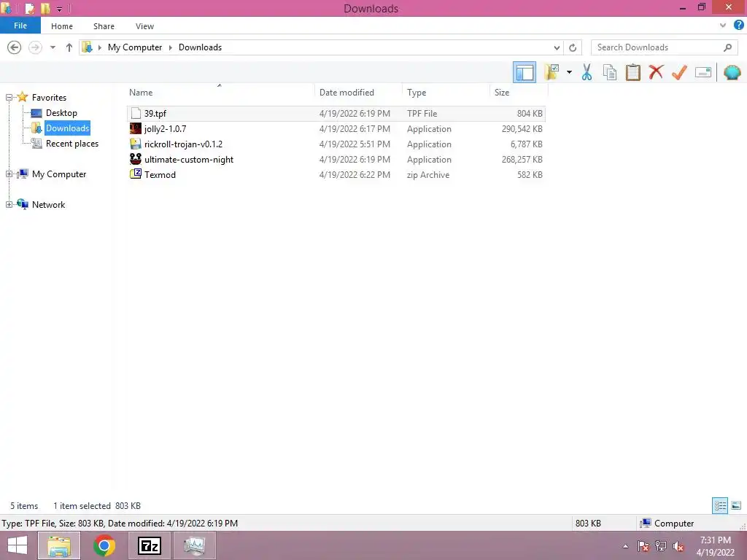Click the Properties icon in title bar
The image size is (747, 560).
click(x=29, y=8)
